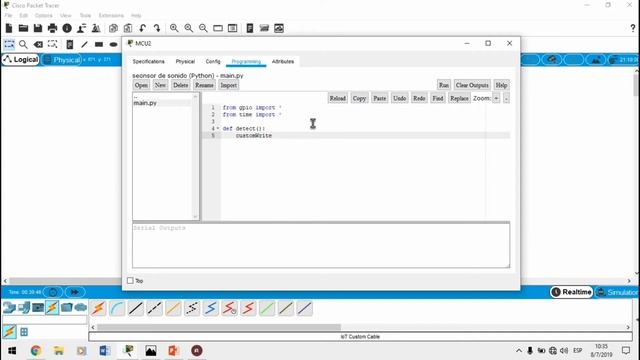Click inside the Serial Outputs area
The image size is (640, 360).
[x=321, y=246]
